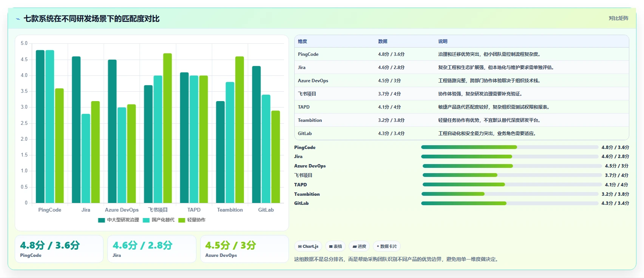The height and width of the screenshot is (278, 644).
Task: Click the 数据卡片 tag
Action: click(x=387, y=246)
